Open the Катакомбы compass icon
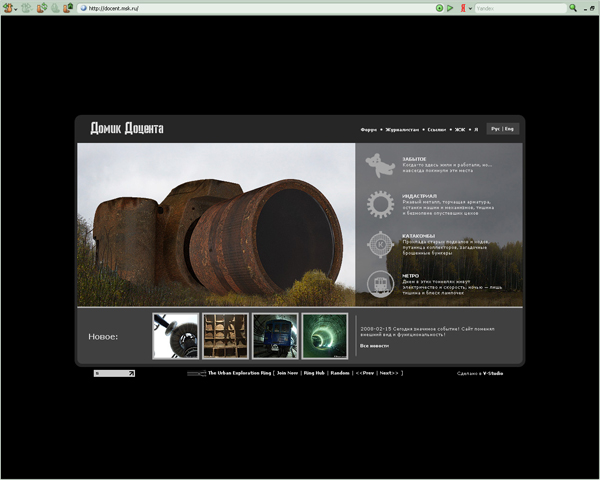 tap(379, 244)
